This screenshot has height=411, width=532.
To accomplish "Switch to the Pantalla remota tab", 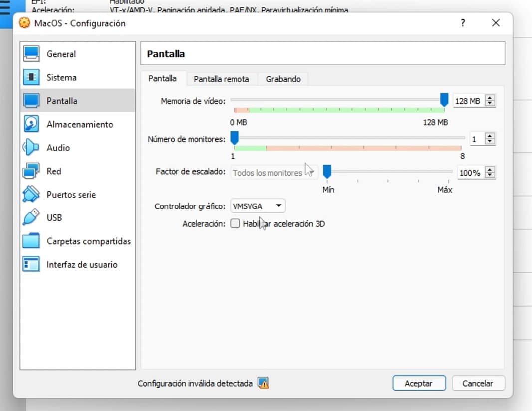I will tap(221, 79).
